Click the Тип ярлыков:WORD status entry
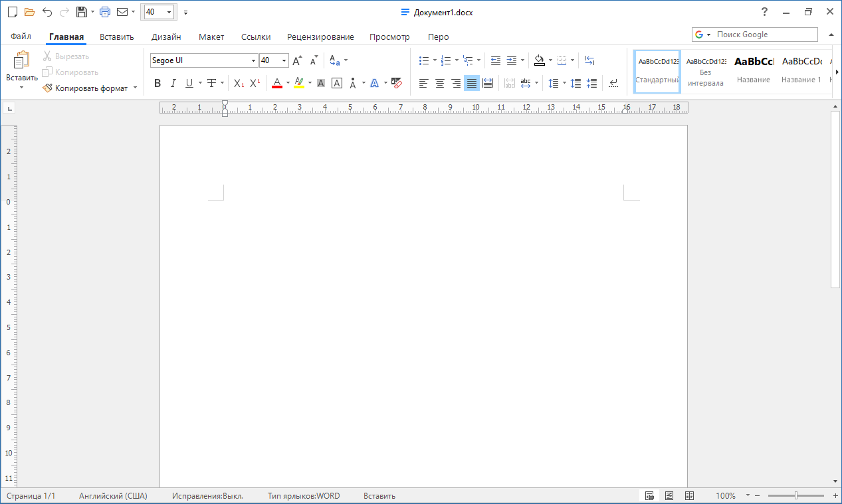The image size is (842, 504). click(304, 496)
